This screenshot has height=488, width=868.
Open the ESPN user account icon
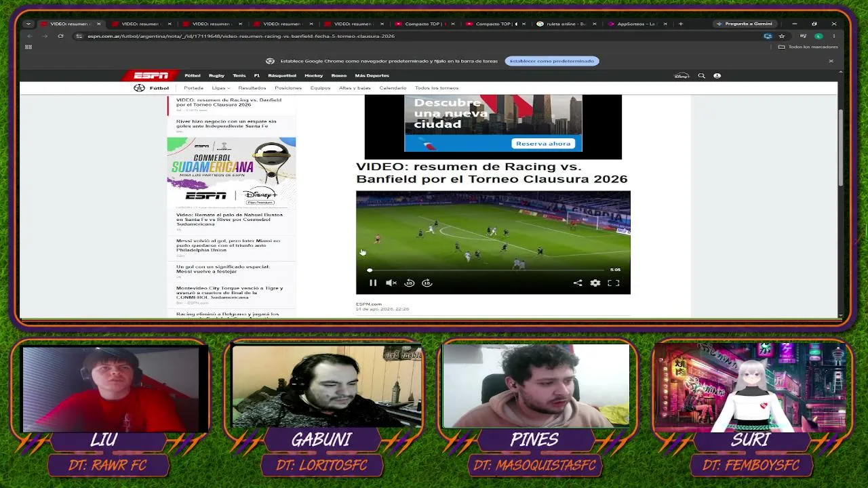click(x=717, y=76)
